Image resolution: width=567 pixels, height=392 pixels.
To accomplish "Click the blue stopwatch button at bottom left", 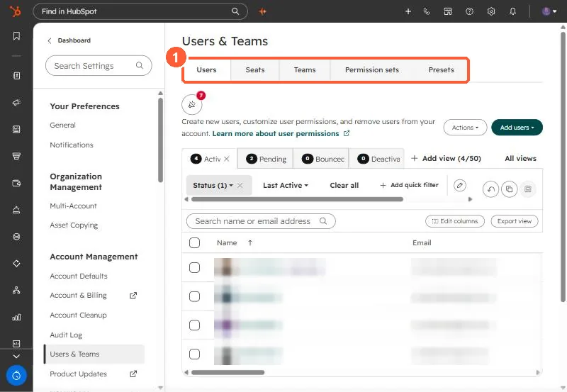I will pyautogui.click(x=16, y=376).
